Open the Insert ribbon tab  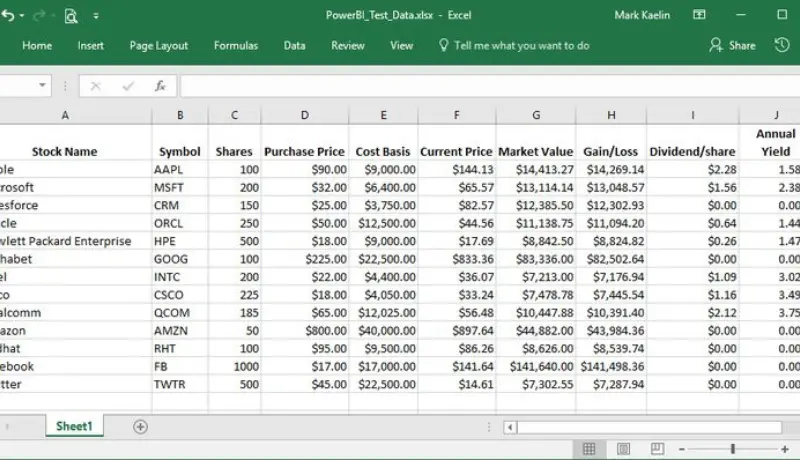[x=90, y=45]
